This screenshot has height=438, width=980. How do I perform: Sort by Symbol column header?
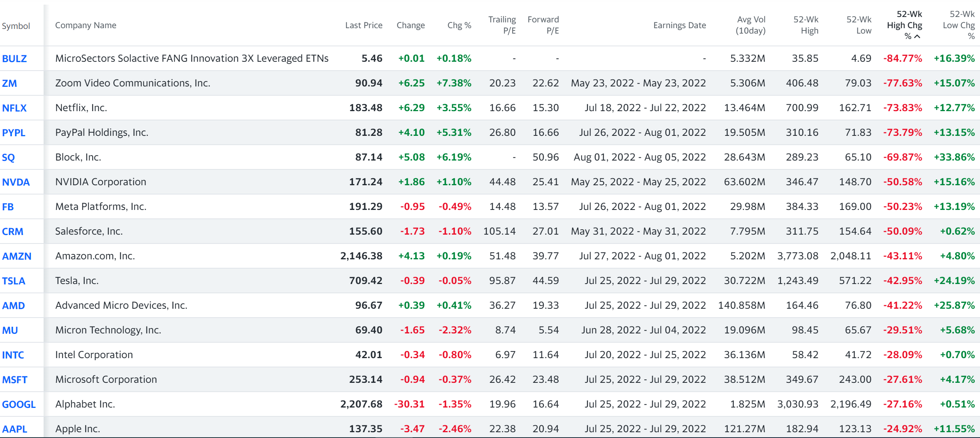[x=16, y=26]
